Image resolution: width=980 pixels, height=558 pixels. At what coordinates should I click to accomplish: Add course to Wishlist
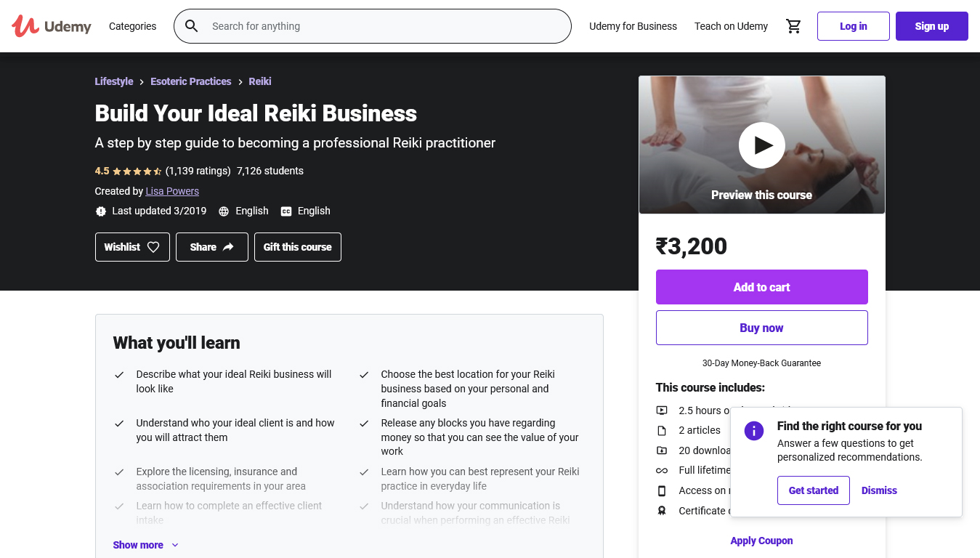click(x=132, y=247)
